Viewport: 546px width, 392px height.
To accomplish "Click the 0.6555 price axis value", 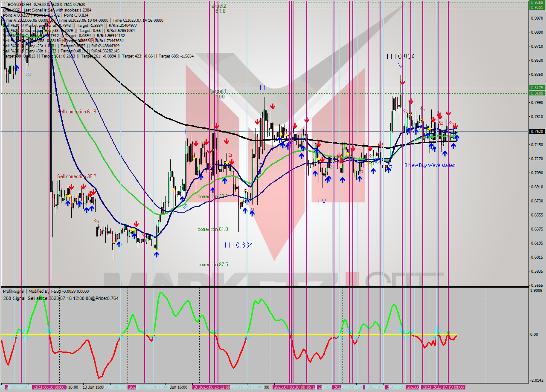I will (x=537, y=215).
